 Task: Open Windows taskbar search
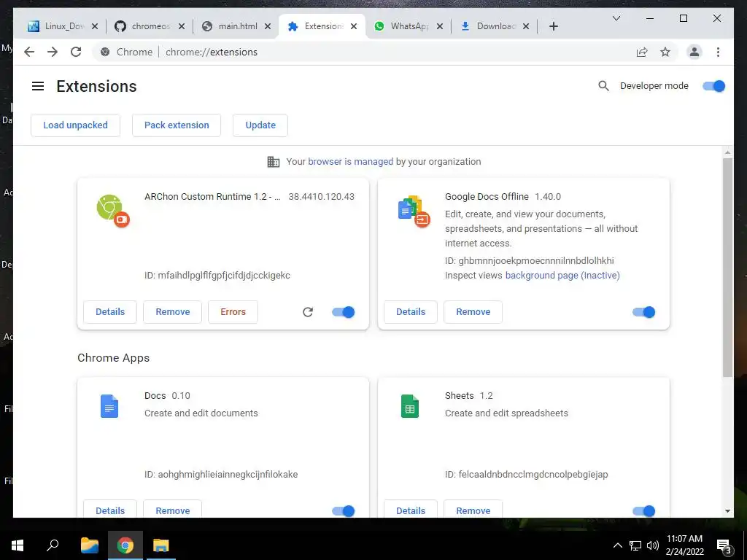click(53, 545)
